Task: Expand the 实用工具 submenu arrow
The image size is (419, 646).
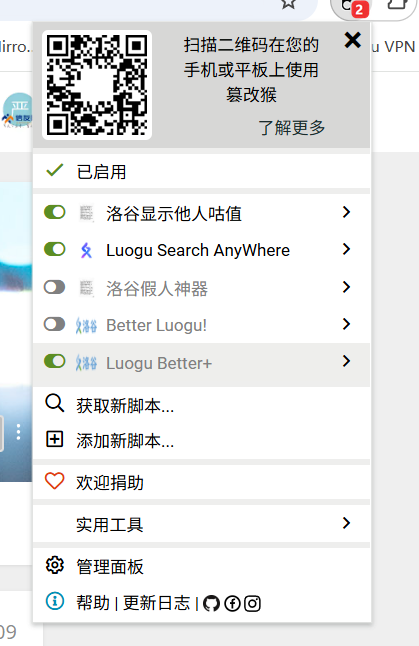Action: 346,523
